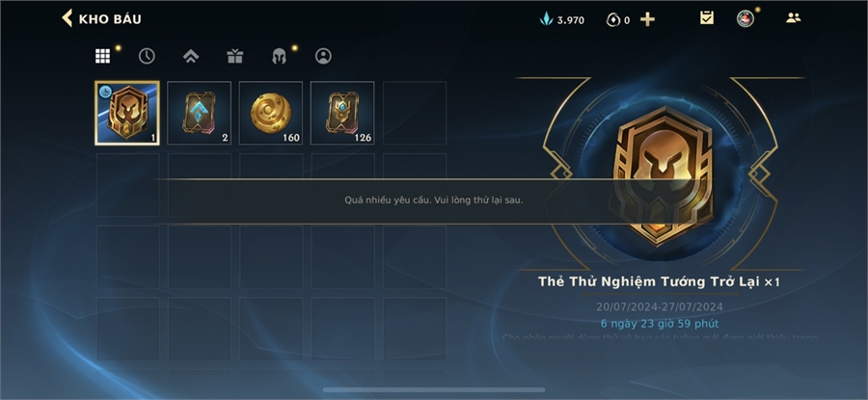The image size is (868, 400).
Task: Select the all-items grid filter tab
Action: (102, 56)
